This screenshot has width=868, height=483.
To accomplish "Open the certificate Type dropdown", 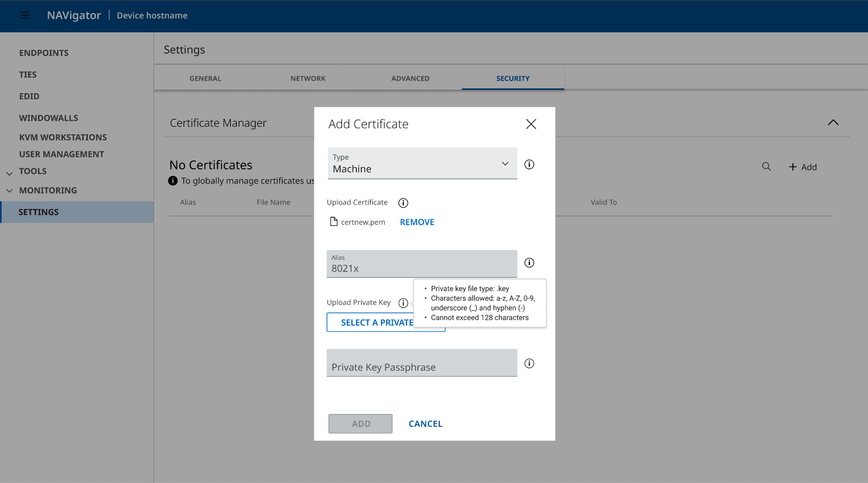I will [x=422, y=163].
